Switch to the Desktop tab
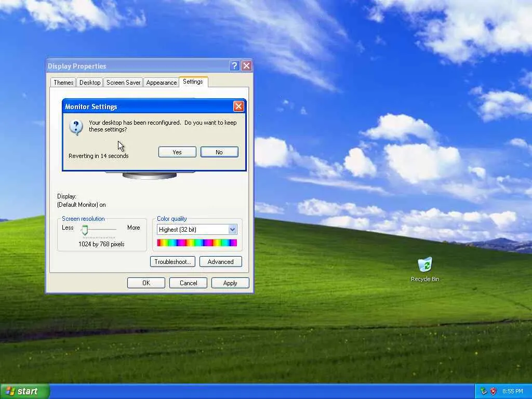The height and width of the screenshot is (399, 532). click(x=90, y=83)
